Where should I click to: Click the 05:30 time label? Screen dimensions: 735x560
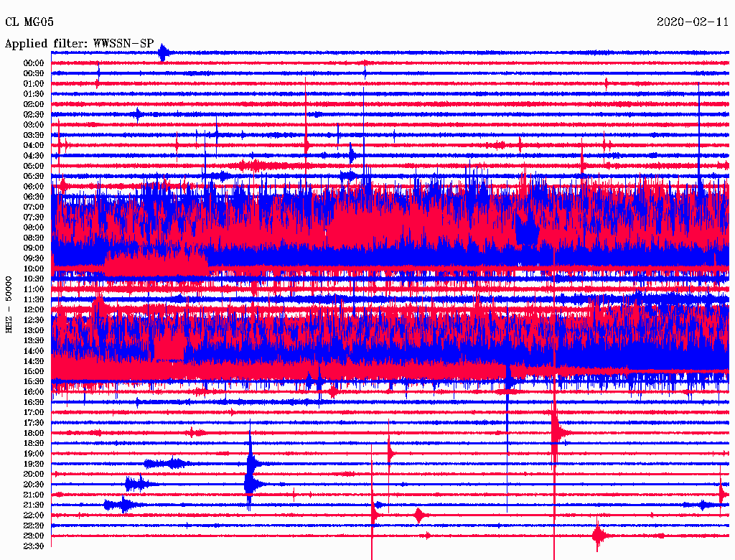(34, 177)
